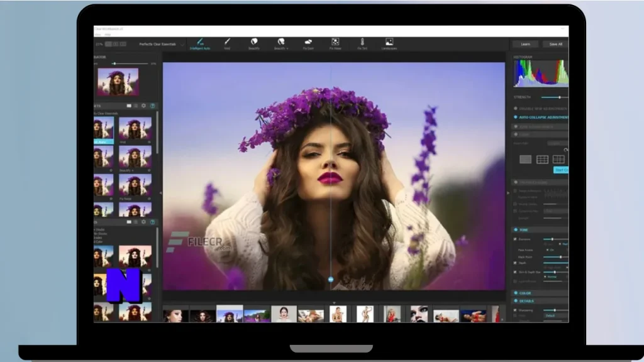
Task: Click the Save All button
Action: coord(555,44)
